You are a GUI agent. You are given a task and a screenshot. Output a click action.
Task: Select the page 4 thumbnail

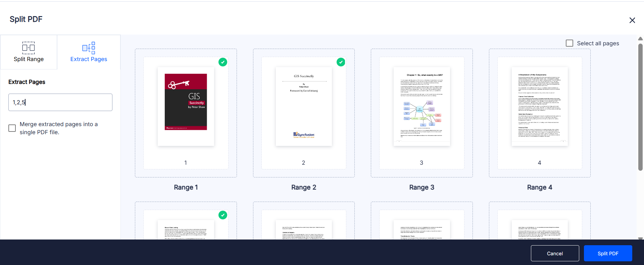pyautogui.click(x=540, y=106)
